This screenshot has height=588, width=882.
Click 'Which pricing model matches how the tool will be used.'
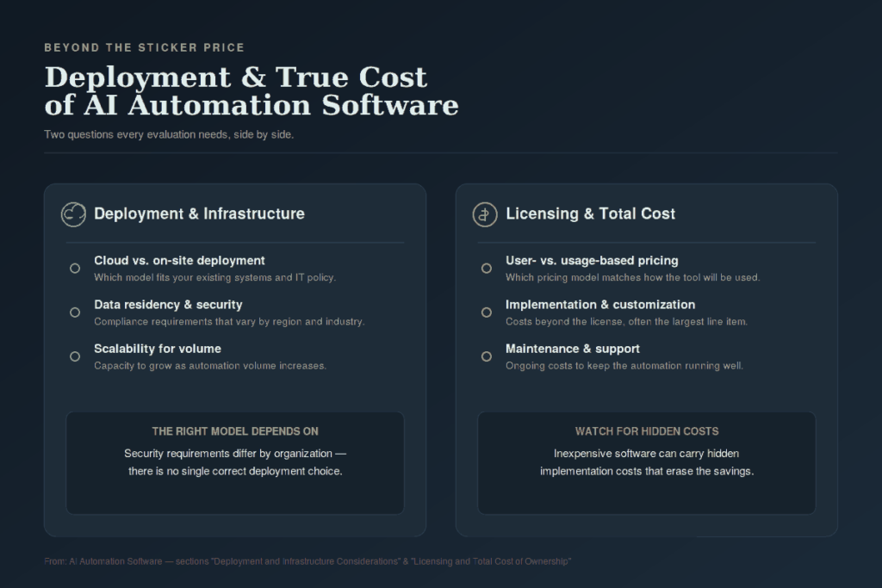(x=633, y=277)
